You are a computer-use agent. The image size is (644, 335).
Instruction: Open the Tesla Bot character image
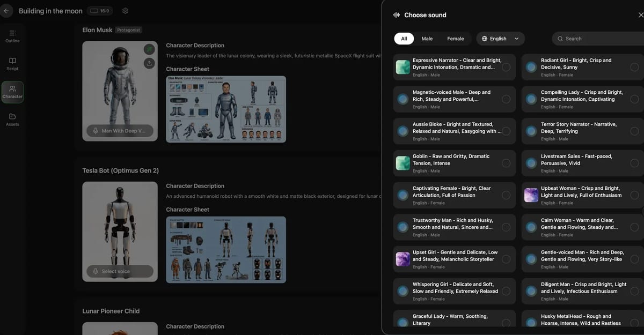tap(120, 232)
